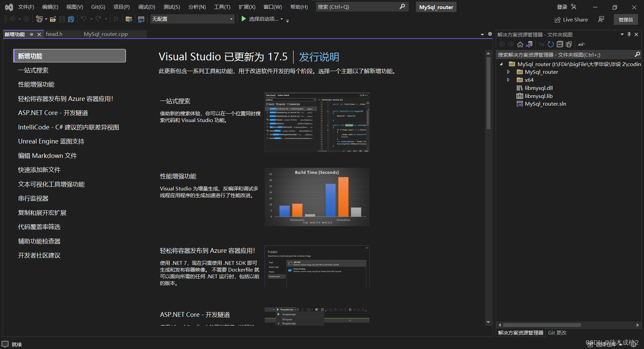Open the 选择启动项 dropdown arrow
Viewport: 644px width, 349px height.
282,19
